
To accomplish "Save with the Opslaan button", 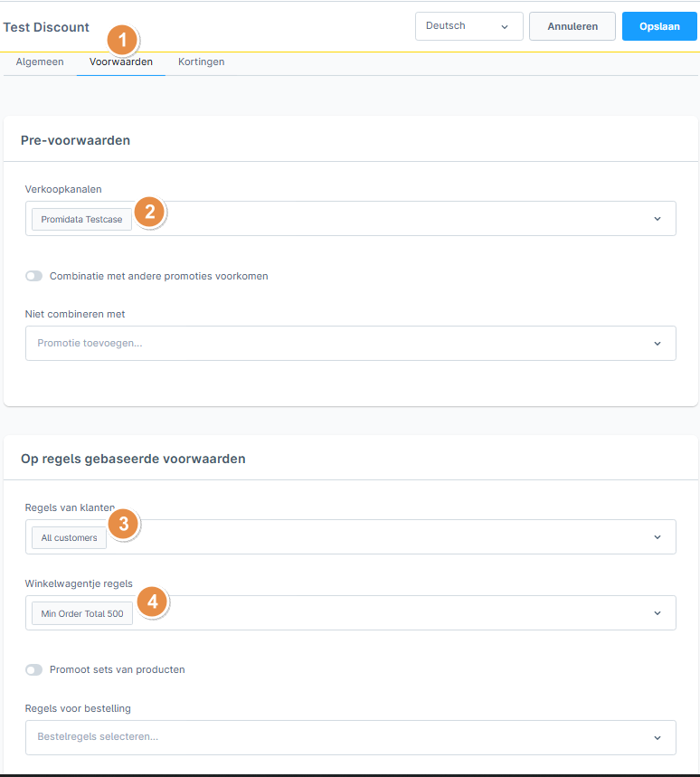I will (x=659, y=26).
